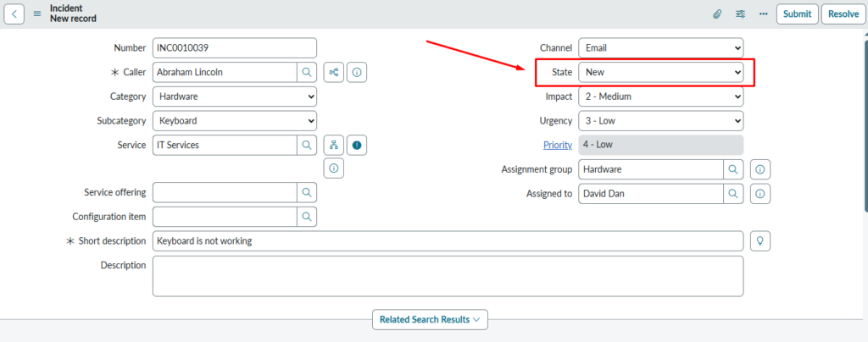Click the info icon beside Caller
This screenshot has height=342, width=868.
pos(357,73)
